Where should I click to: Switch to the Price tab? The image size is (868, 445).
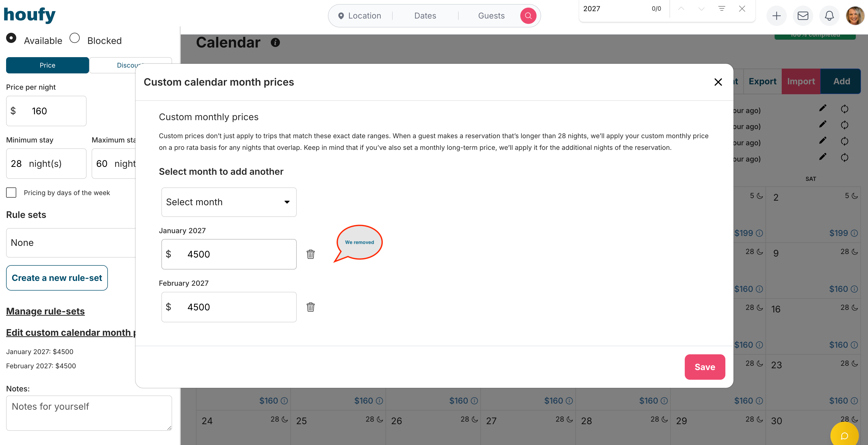[47, 65]
